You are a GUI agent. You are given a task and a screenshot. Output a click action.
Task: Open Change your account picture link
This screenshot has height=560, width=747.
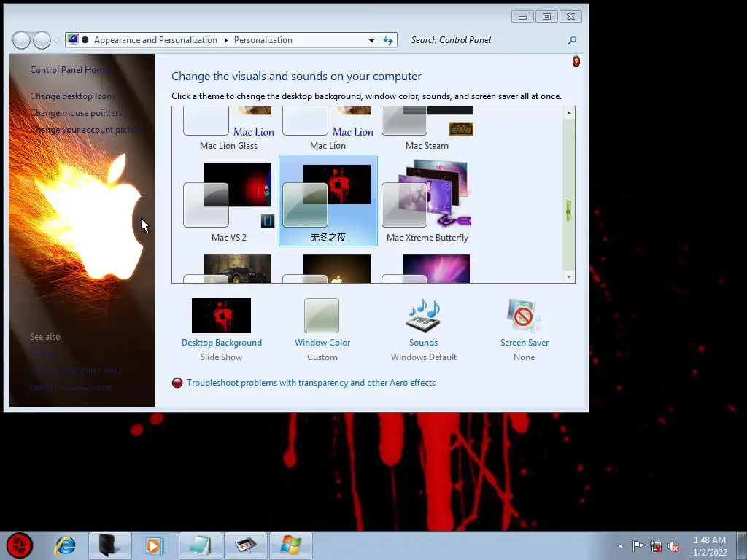(85, 130)
